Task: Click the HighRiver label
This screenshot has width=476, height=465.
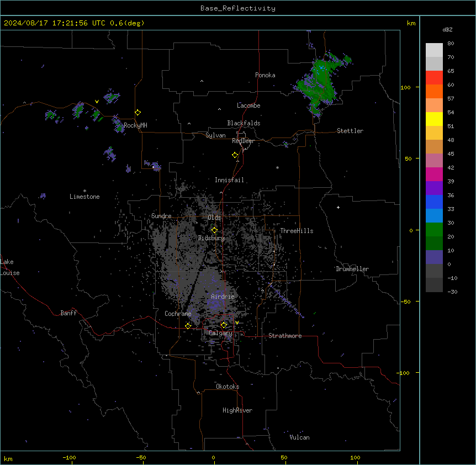Action: (237, 410)
